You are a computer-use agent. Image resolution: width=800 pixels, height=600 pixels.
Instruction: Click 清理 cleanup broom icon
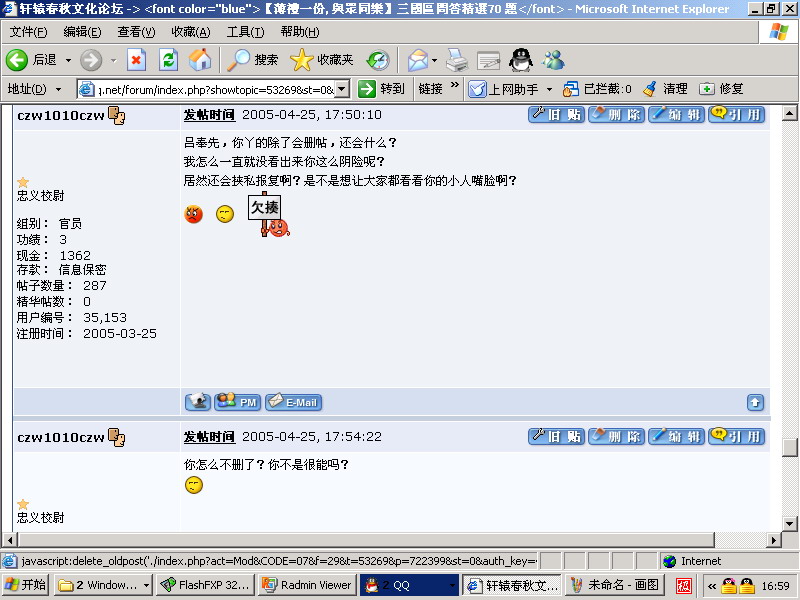(x=650, y=89)
